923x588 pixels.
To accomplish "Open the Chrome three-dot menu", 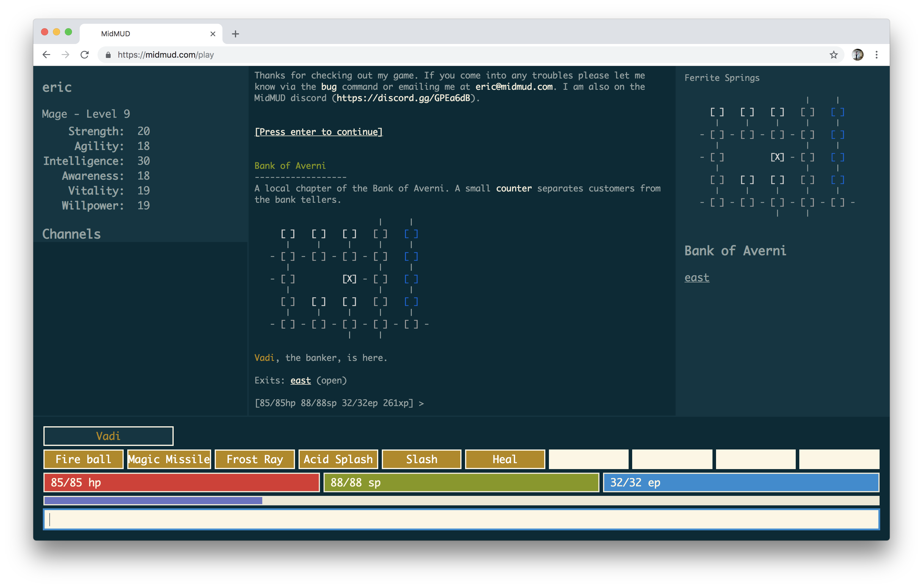I will [877, 55].
